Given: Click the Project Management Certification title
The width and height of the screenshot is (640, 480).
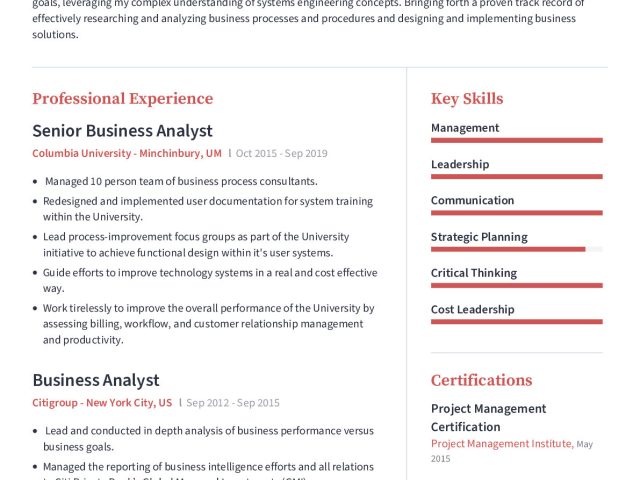Looking at the screenshot, I should pyautogui.click(x=488, y=417).
